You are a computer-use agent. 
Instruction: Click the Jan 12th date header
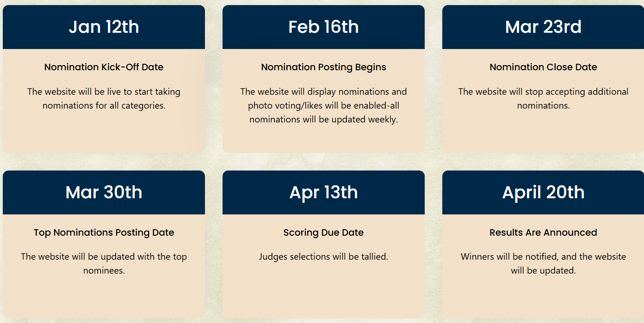[104, 27]
